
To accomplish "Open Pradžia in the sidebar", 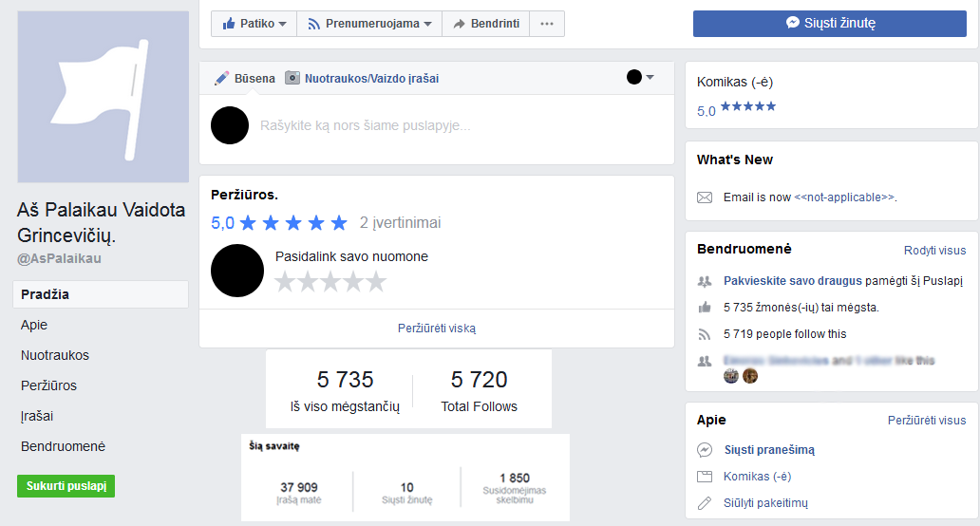I will point(101,294).
